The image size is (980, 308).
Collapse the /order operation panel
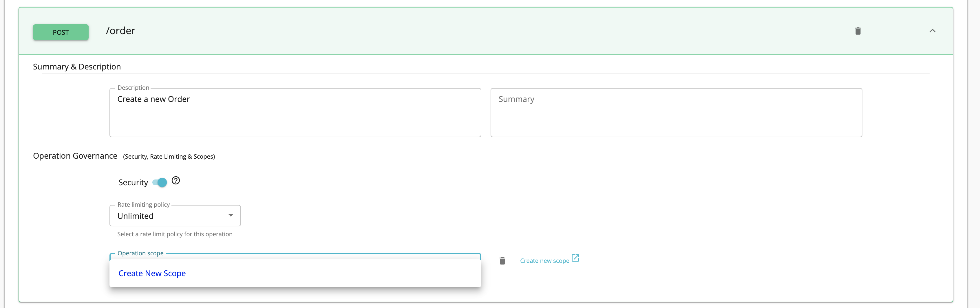(933, 30)
